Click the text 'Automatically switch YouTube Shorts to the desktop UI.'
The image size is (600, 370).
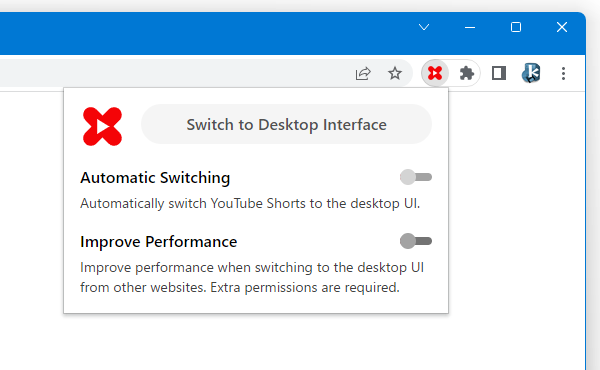[250, 203]
